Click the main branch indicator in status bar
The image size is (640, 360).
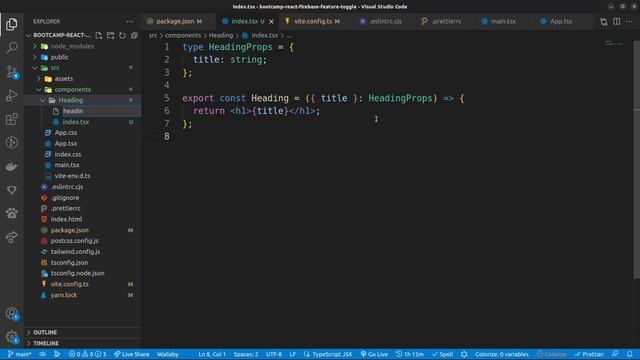click(20, 354)
